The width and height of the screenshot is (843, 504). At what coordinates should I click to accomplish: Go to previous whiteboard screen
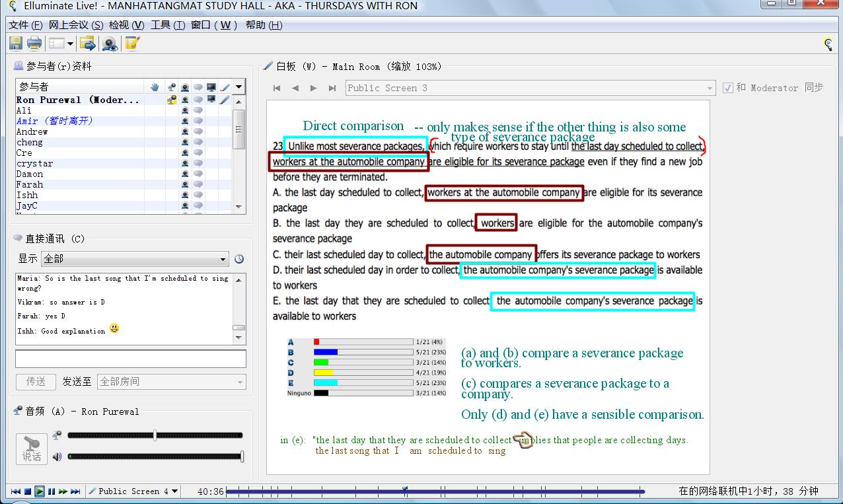[x=295, y=88]
